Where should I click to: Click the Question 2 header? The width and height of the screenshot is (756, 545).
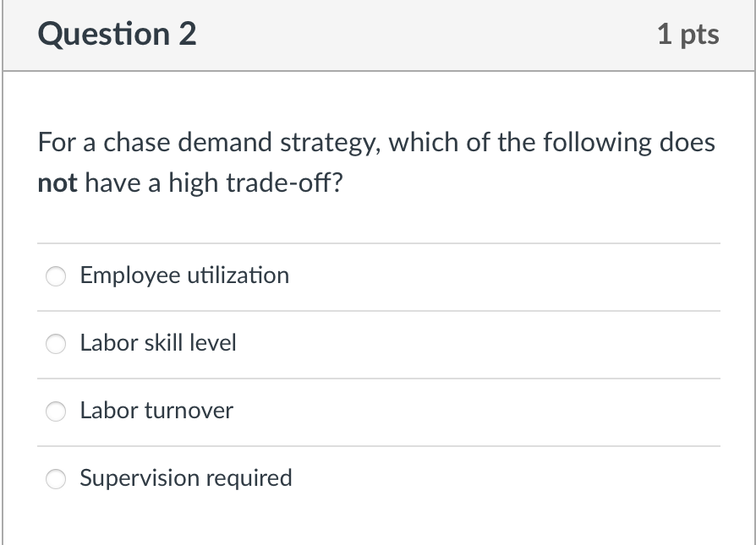tap(116, 34)
